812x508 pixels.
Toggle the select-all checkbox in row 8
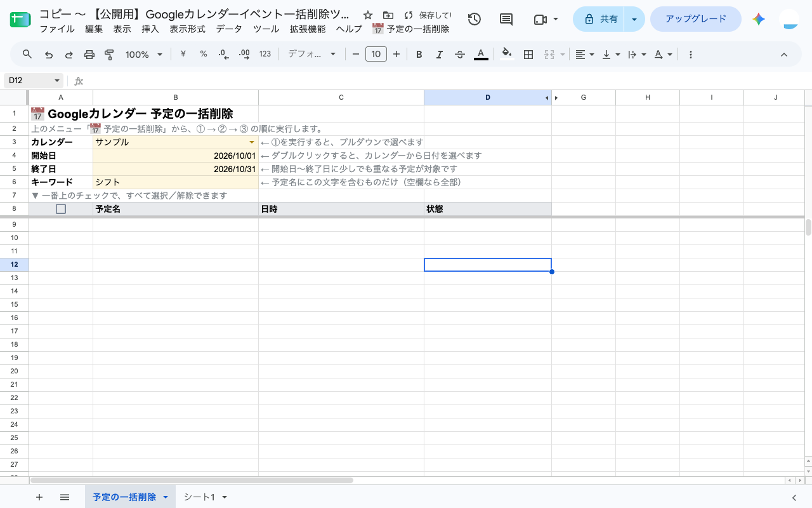point(61,209)
